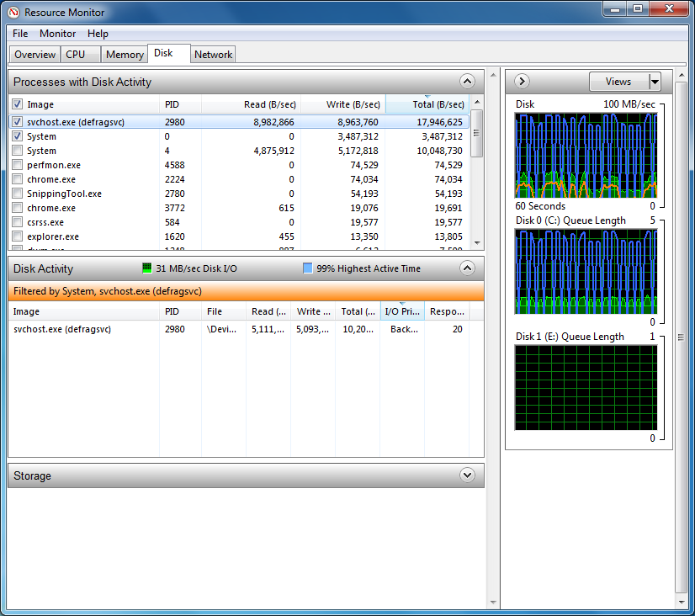The height and width of the screenshot is (616, 695).
Task: Open the Monitor menu
Action: click(x=57, y=34)
